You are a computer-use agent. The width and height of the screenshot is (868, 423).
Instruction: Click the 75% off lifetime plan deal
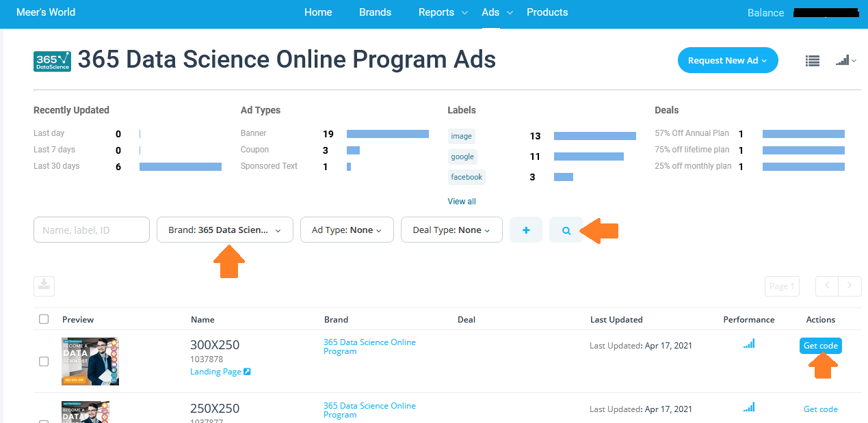750,150
